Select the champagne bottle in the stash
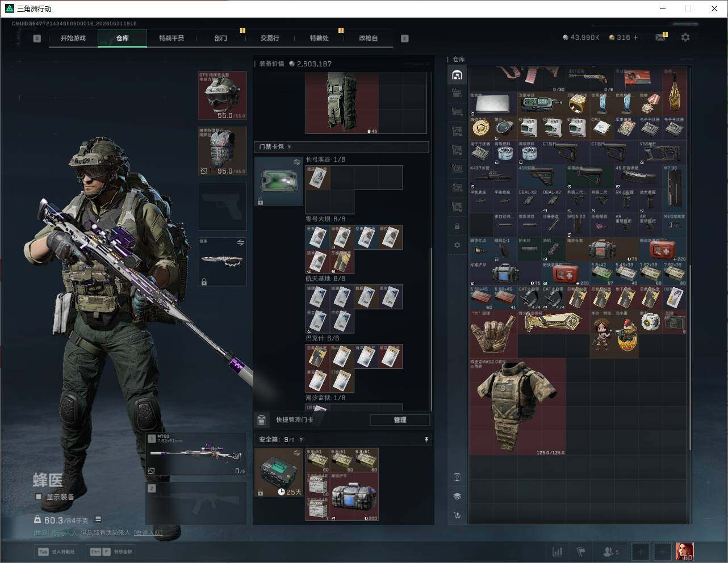728x563 pixels. (x=675, y=92)
